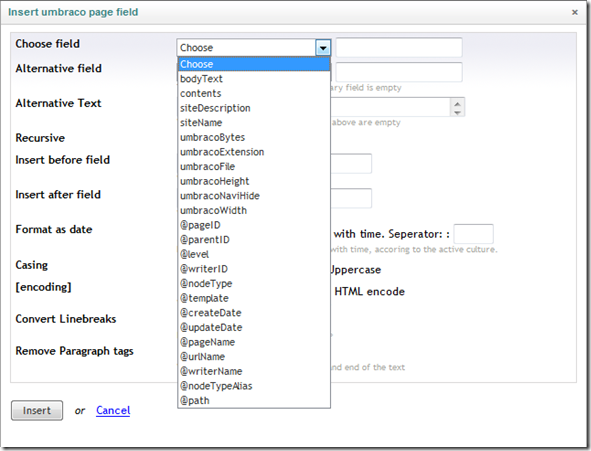The image size is (591, 451).
Task: Pick siteName in the dropdown list
Action: pyautogui.click(x=254, y=123)
